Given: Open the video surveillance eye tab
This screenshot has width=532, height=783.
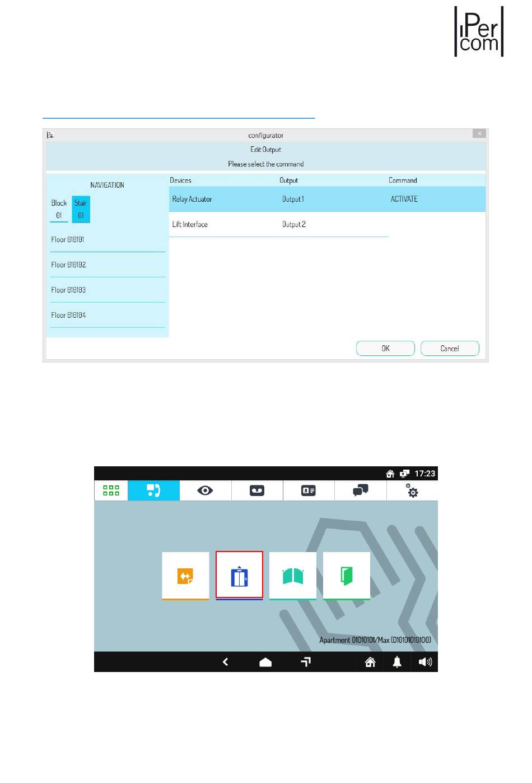Looking at the screenshot, I should [205, 490].
